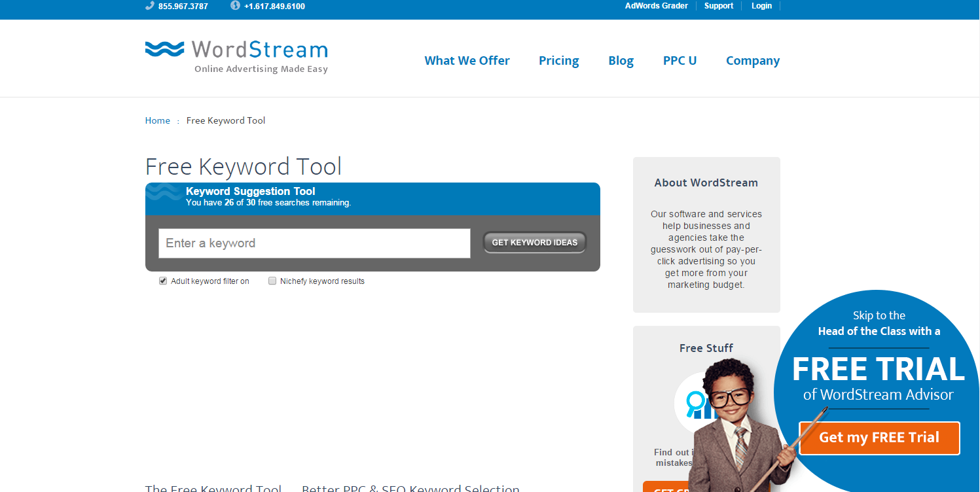Click the Home breadcrumb link
The width and height of the screenshot is (980, 492).
[x=157, y=120]
